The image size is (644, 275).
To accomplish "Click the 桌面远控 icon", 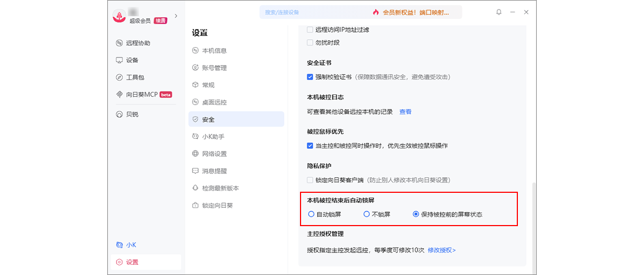I will (195, 102).
